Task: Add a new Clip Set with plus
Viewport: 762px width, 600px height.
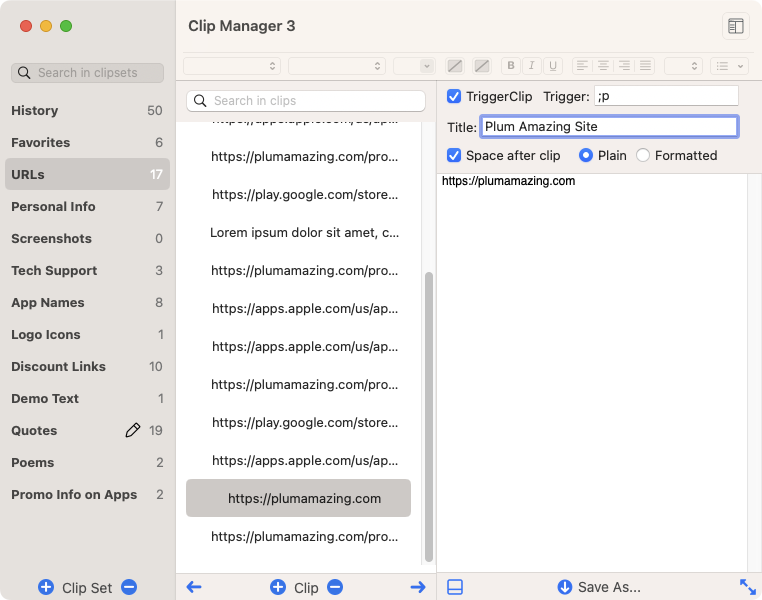Action: pos(46,587)
